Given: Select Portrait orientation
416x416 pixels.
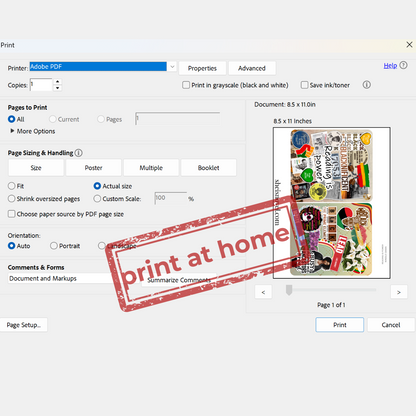Looking at the screenshot, I should (x=54, y=246).
